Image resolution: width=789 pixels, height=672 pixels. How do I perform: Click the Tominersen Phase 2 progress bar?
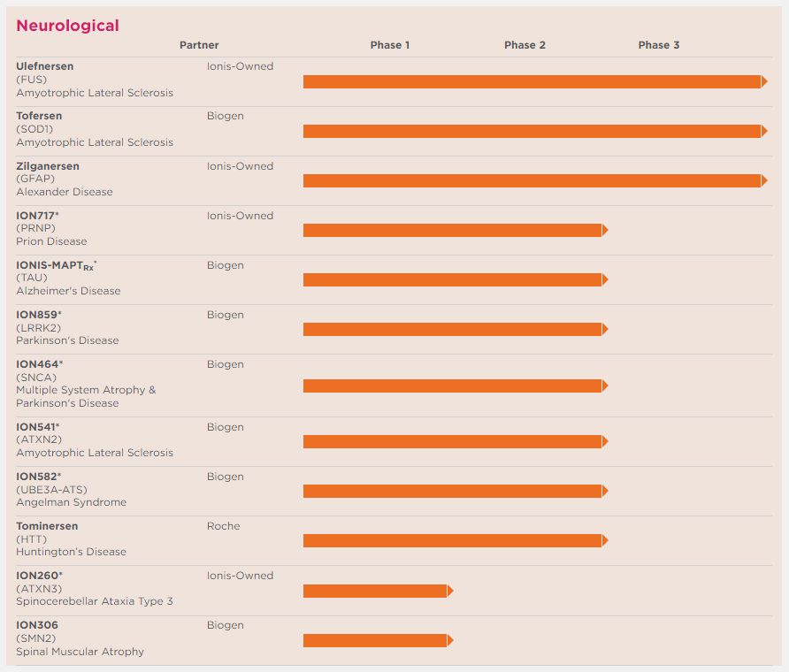pos(452,540)
